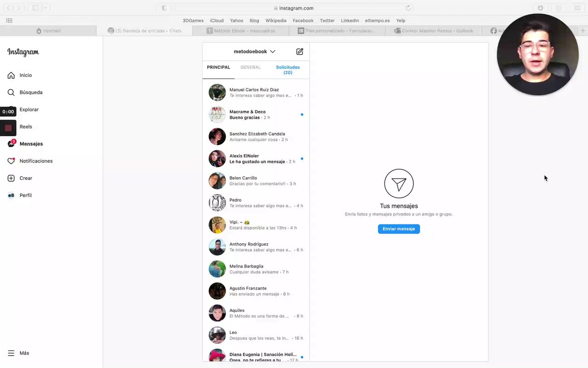The image size is (588, 368).
Task: Open 3DGames bookmark
Action: click(193, 21)
